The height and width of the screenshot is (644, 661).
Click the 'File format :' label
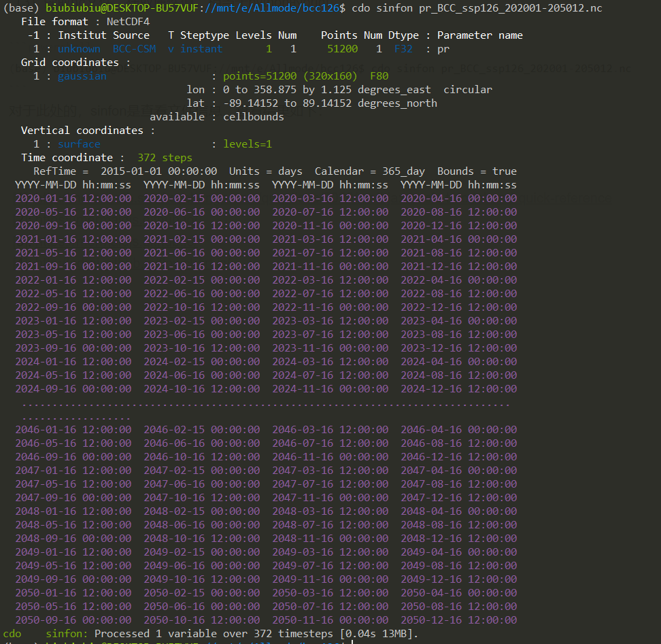coord(61,22)
